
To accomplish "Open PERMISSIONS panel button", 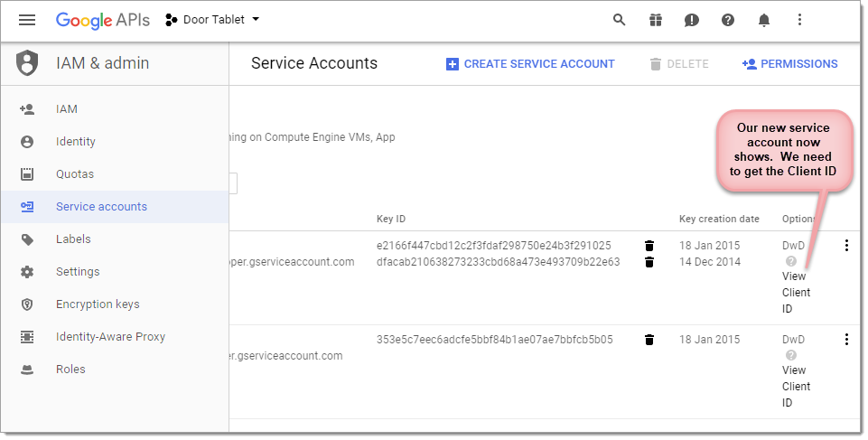I will click(x=790, y=64).
